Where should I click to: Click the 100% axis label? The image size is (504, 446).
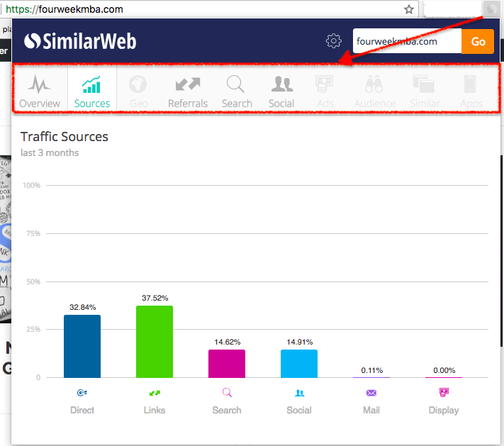point(31,186)
